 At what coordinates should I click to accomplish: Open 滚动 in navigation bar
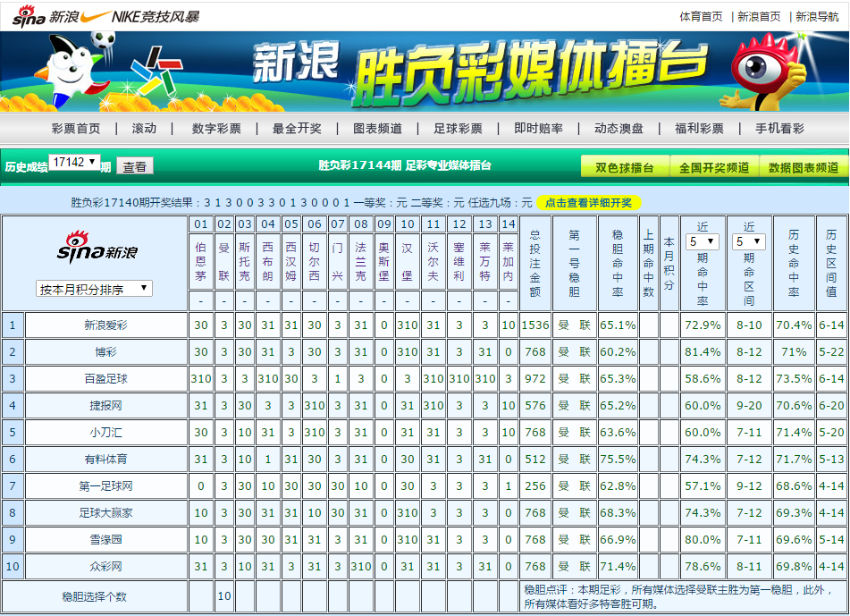[x=144, y=129]
